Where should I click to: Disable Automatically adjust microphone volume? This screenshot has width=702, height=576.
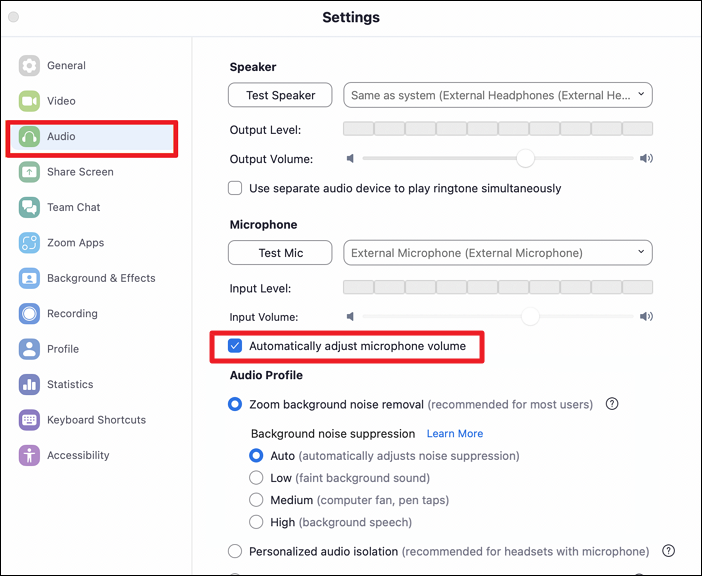[x=235, y=346]
